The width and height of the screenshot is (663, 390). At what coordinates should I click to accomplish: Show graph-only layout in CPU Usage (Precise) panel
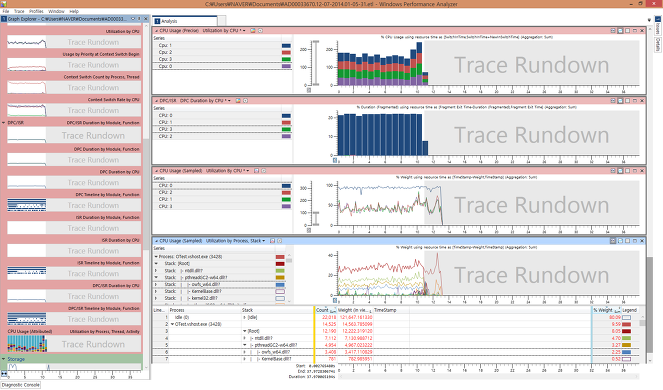613,30
